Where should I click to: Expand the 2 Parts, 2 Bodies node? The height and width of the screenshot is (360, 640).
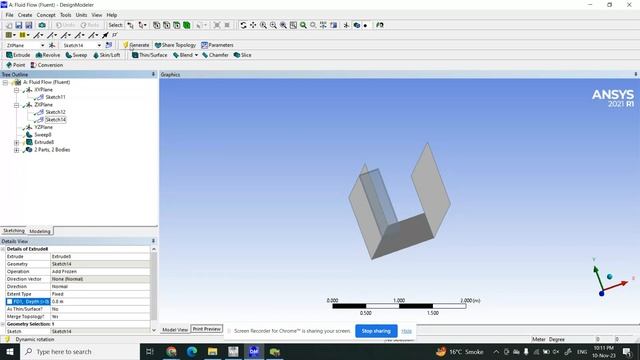(x=16, y=150)
